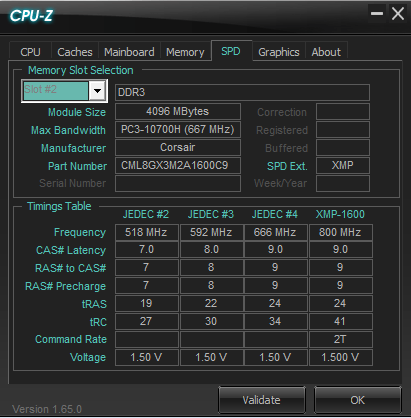Select the 592 MHz frequency cell
This screenshot has height=418, width=411.
(211, 232)
